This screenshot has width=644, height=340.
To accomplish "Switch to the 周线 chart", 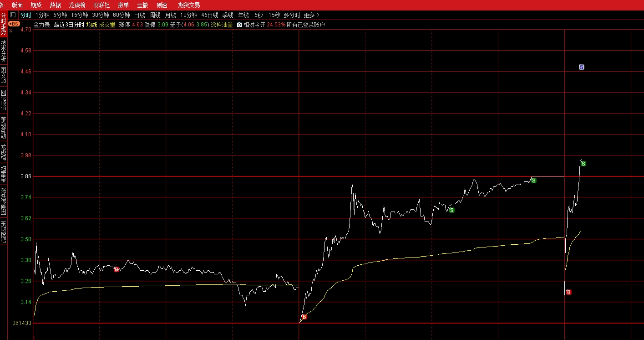I will [155, 15].
